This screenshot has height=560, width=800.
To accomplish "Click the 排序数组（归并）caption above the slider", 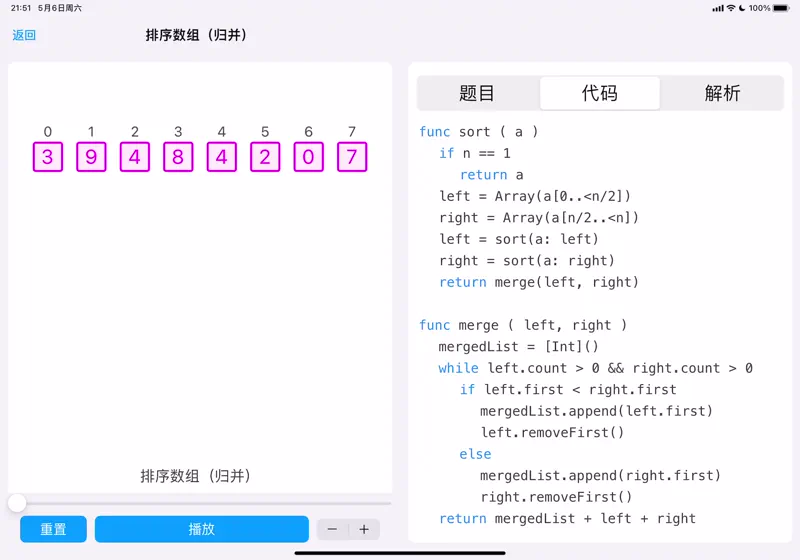I will pyautogui.click(x=195, y=476).
